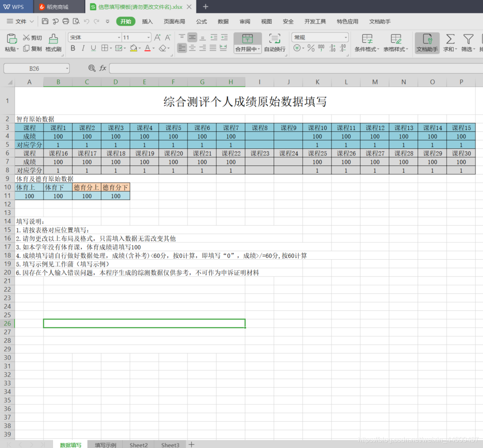
Task: Click the Percent style icon
Action: pos(311,48)
